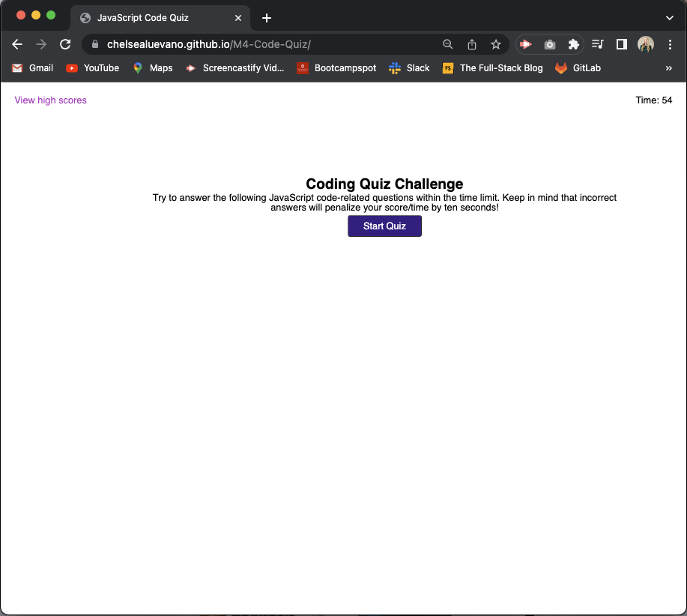
Task: Open View high scores
Action: 50,100
